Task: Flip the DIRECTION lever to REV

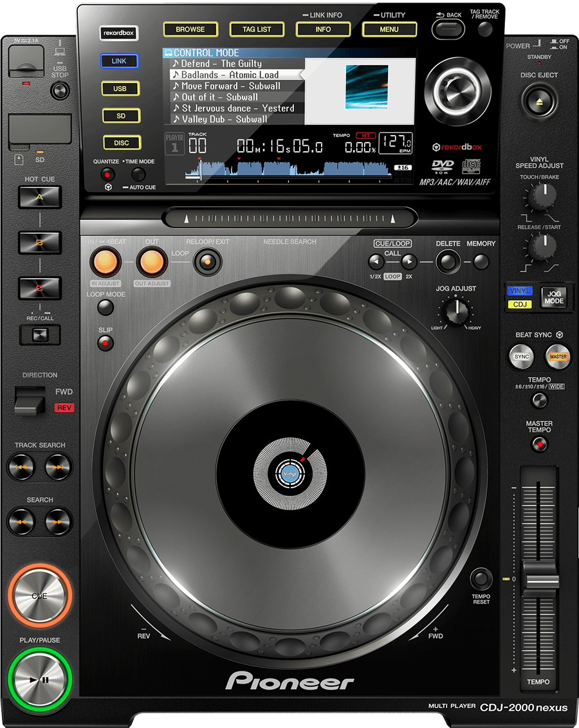Action: pyautogui.click(x=30, y=400)
